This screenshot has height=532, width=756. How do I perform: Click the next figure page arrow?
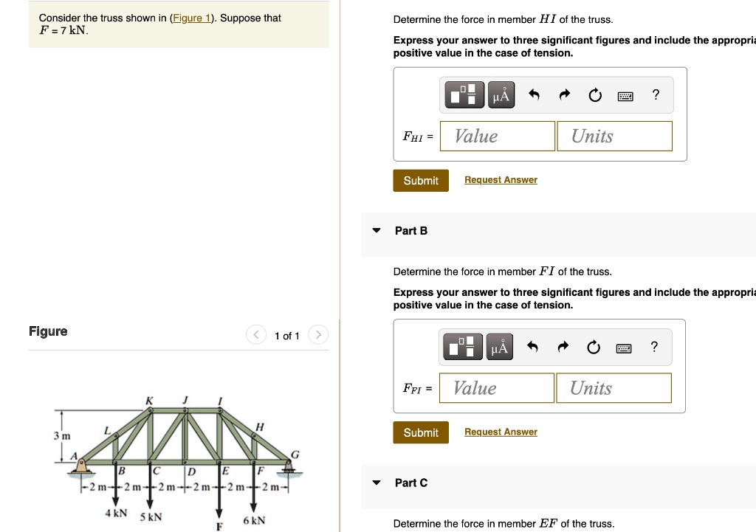317,334
